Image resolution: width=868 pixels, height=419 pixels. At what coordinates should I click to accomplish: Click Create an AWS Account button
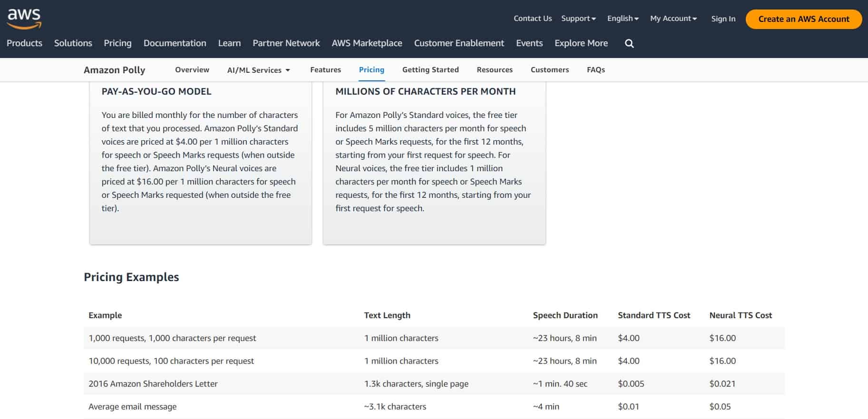click(x=804, y=19)
